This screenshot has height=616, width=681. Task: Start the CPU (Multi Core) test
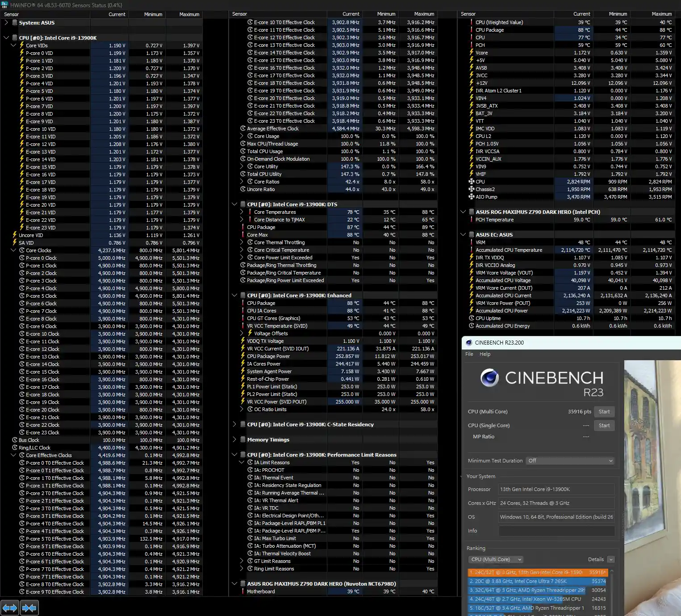coord(604,412)
